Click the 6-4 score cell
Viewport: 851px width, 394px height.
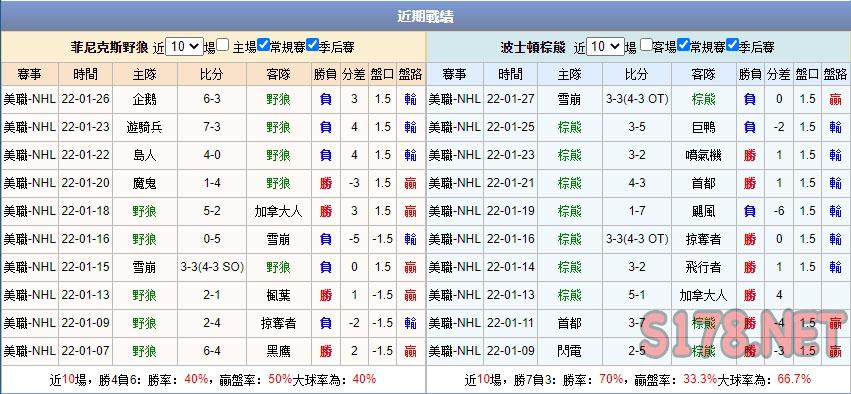(x=212, y=351)
